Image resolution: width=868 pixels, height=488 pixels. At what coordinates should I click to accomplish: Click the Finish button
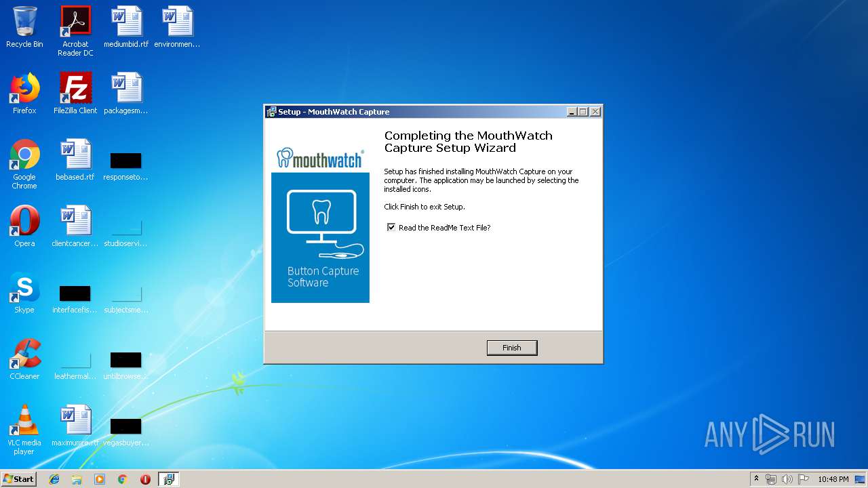512,348
